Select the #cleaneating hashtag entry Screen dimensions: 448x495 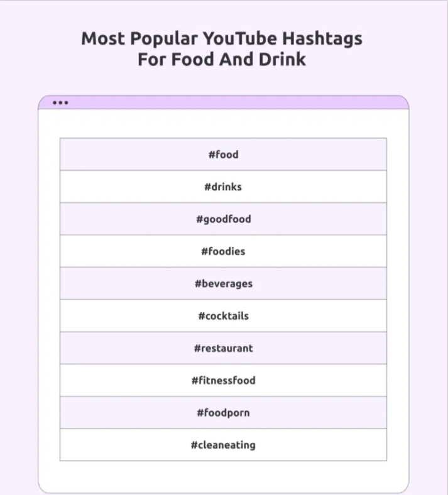(x=223, y=445)
